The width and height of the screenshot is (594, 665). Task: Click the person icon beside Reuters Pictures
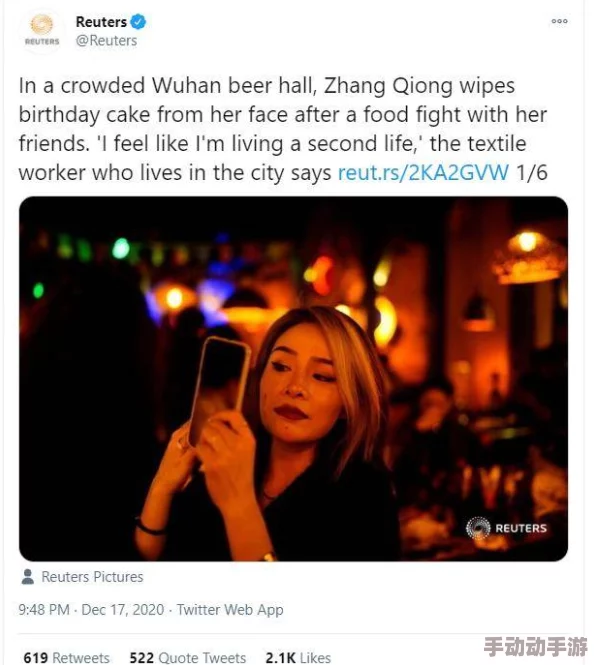[x=28, y=577]
